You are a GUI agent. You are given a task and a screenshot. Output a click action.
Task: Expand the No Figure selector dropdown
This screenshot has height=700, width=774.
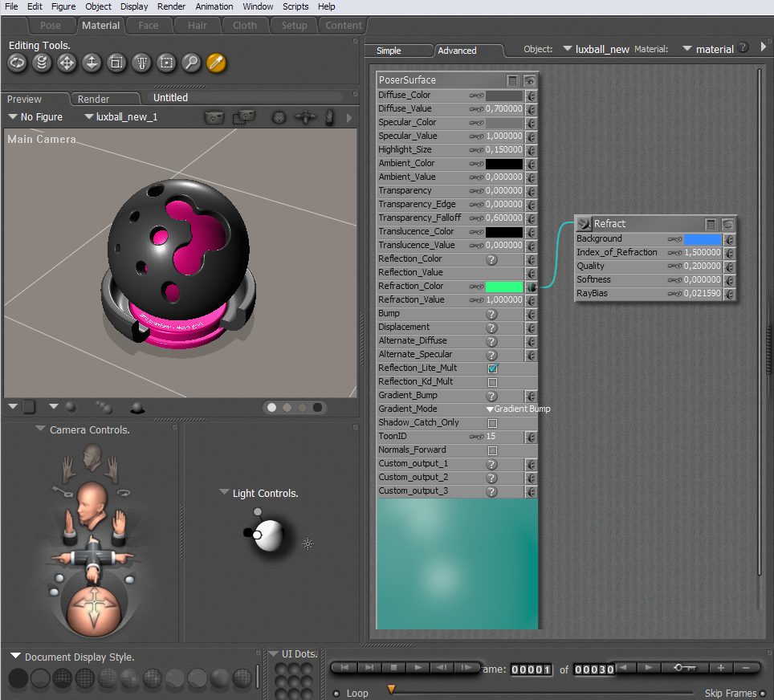(35, 117)
